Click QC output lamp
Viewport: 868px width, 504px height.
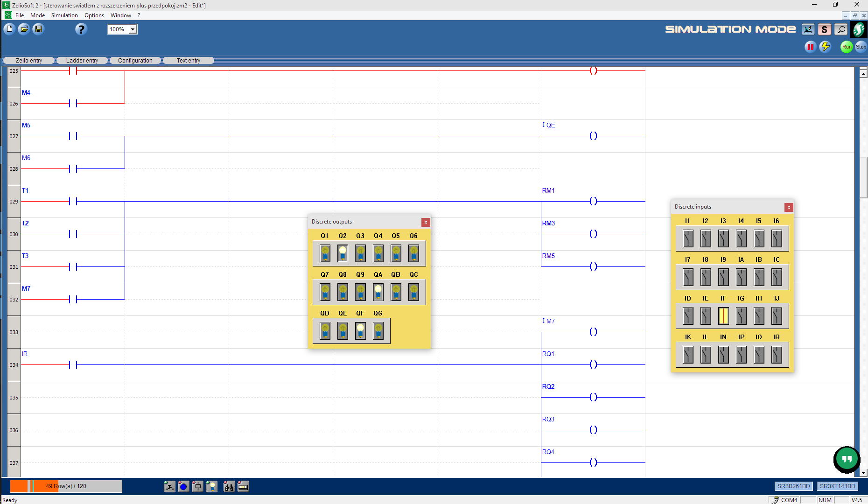click(413, 292)
